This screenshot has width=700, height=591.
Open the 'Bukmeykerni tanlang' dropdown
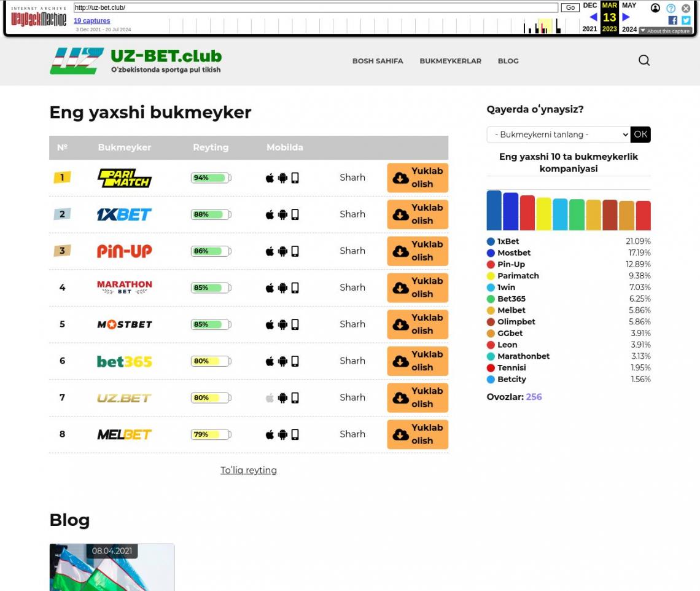click(x=559, y=135)
